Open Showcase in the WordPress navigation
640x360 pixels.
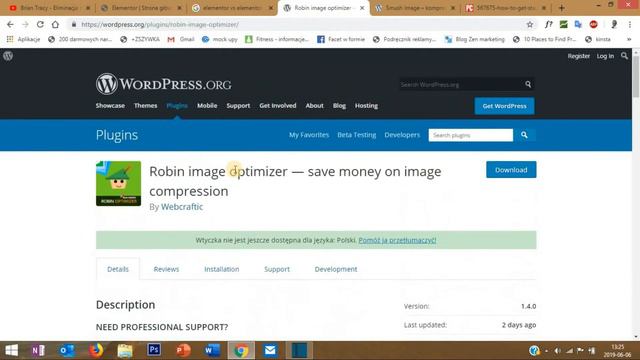[x=110, y=105]
